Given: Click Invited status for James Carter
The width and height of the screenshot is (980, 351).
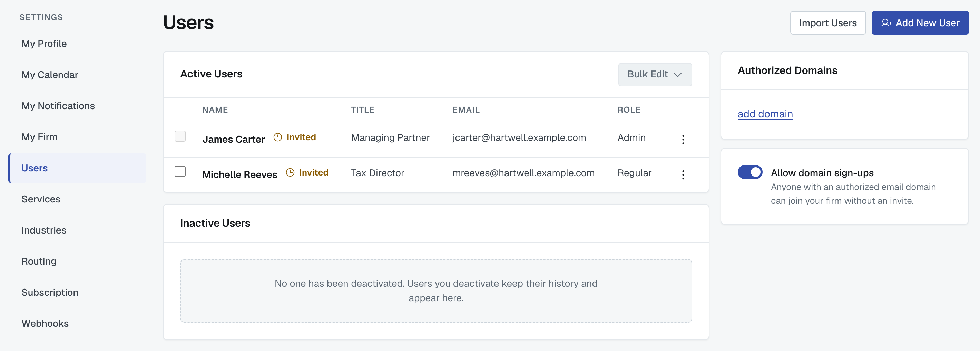Looking at the screenshot, I should (301, 137).
